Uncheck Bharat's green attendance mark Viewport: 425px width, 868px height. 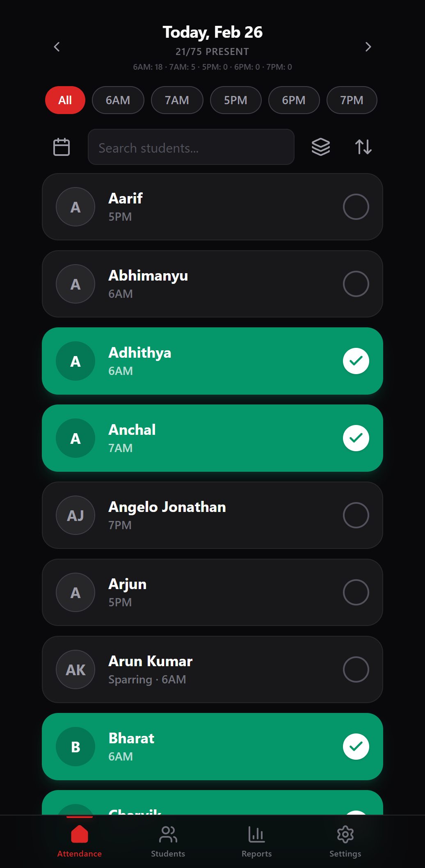[x=356, y=747]
